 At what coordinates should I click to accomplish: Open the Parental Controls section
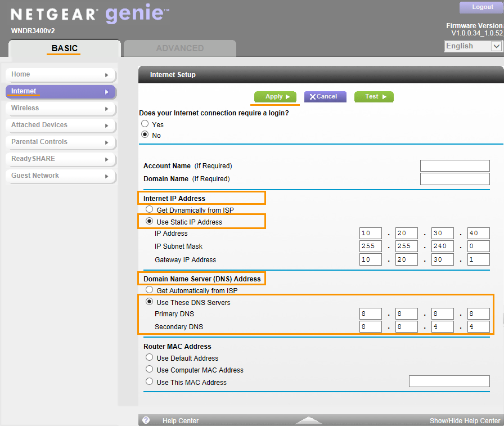pos(60,142)
